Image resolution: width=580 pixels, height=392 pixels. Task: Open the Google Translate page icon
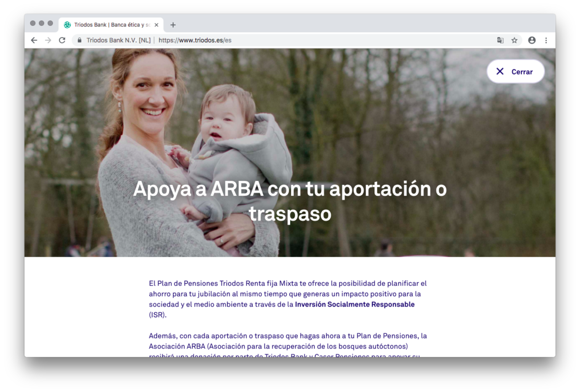tap(500, 40)
